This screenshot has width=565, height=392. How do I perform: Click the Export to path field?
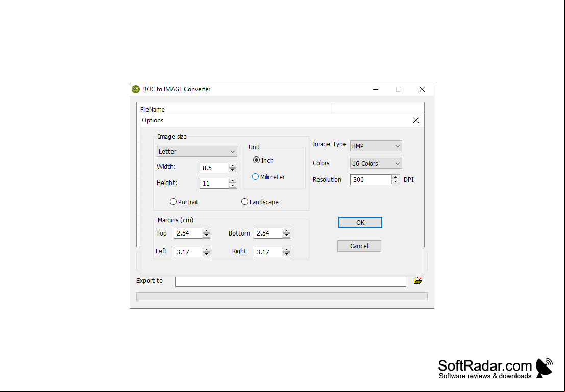290,281
